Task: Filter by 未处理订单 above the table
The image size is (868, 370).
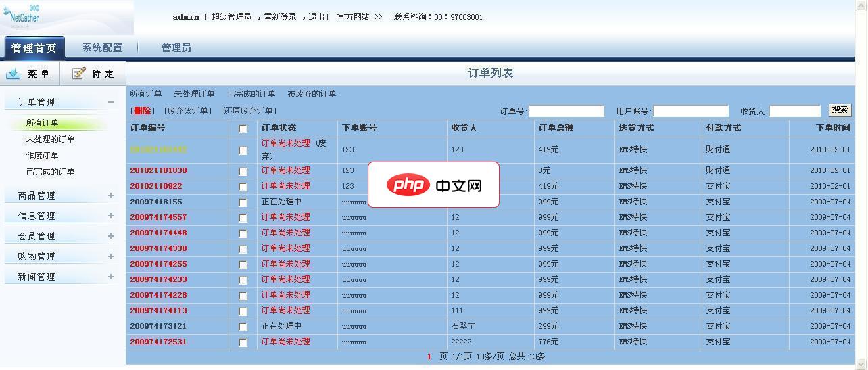Action: (194, 94)
